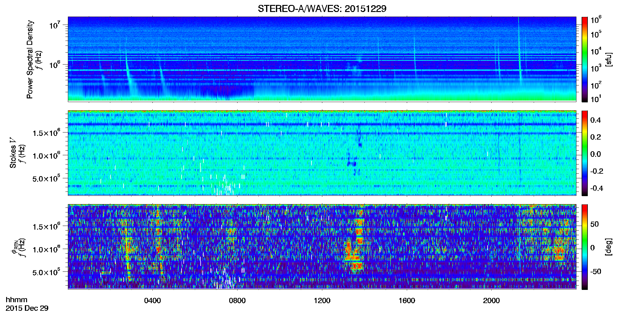Click the hhmm time format label
The image size is (644, 332).
click(x=17, y=300)
